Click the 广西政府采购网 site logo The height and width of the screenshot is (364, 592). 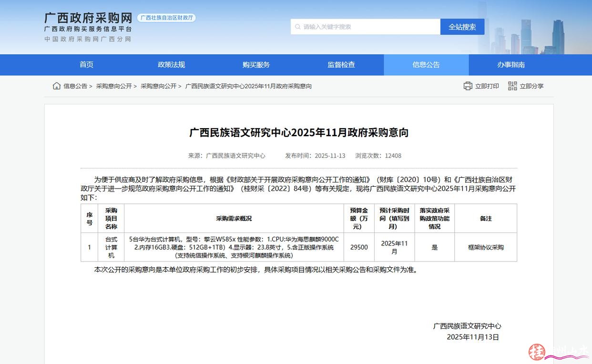[88, 18]
